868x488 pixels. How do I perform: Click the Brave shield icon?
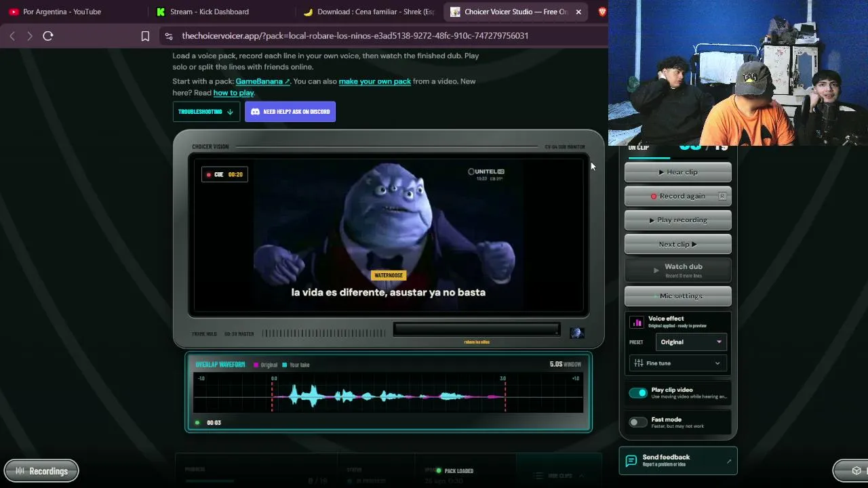602,12
